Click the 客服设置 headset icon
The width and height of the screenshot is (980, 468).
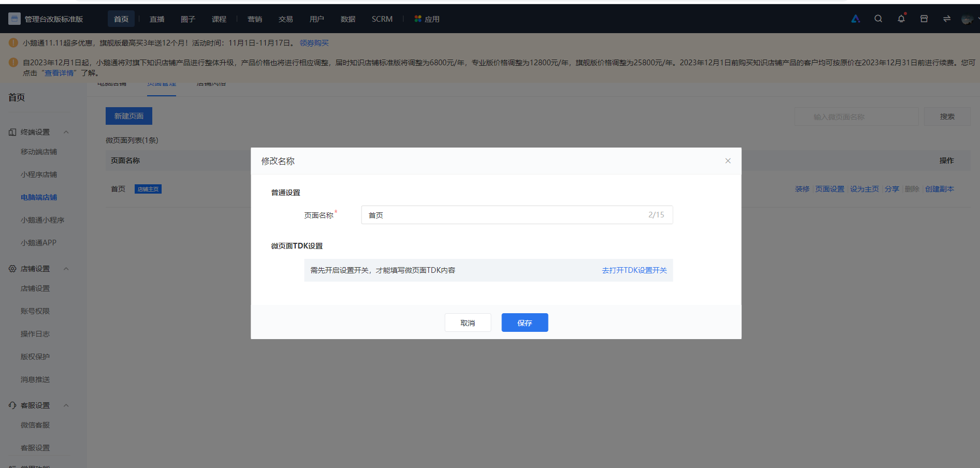pyautogui.click(x=12, y=405)
